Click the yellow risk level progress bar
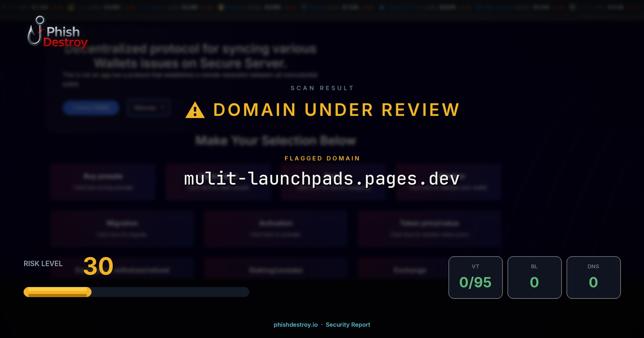This screenshot has height=338, width=644. [57, 291]
